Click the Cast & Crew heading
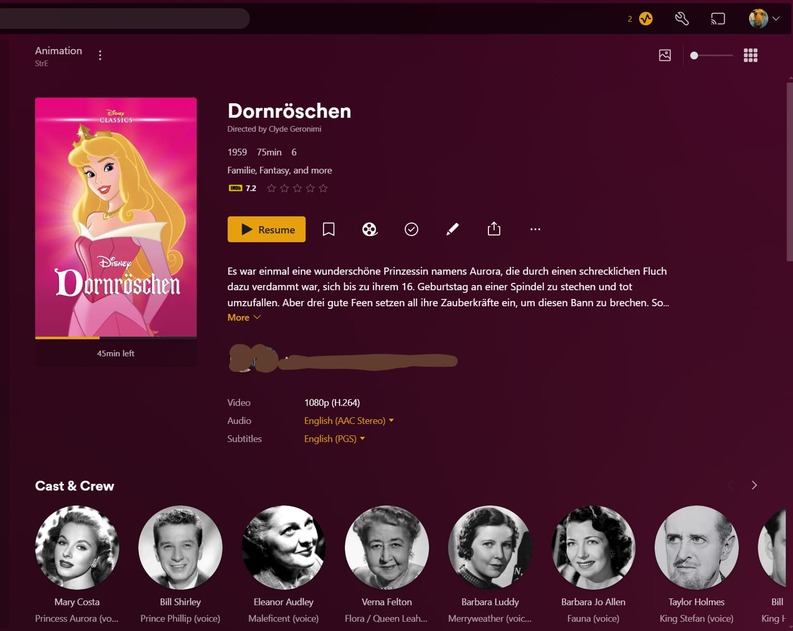The height and width of the screenshot is (631, 793). click(x=74, y=486)
